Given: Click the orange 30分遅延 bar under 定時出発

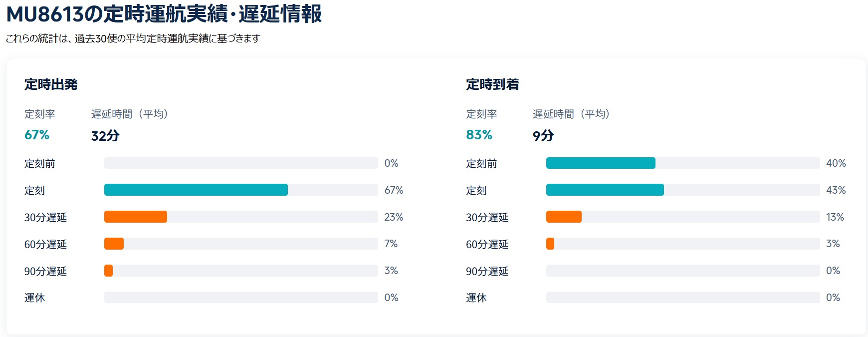Looking at the screenshot, I should [x=136, y=217].
